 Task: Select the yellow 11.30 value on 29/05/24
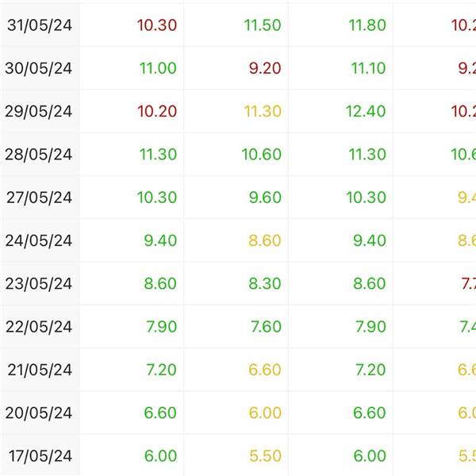(x=263, y=111)
